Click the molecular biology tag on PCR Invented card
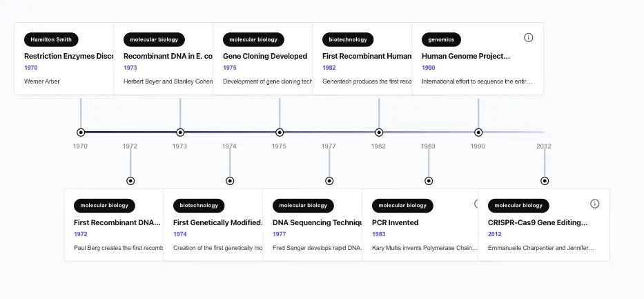644x299 pixels. pos(402,205)
